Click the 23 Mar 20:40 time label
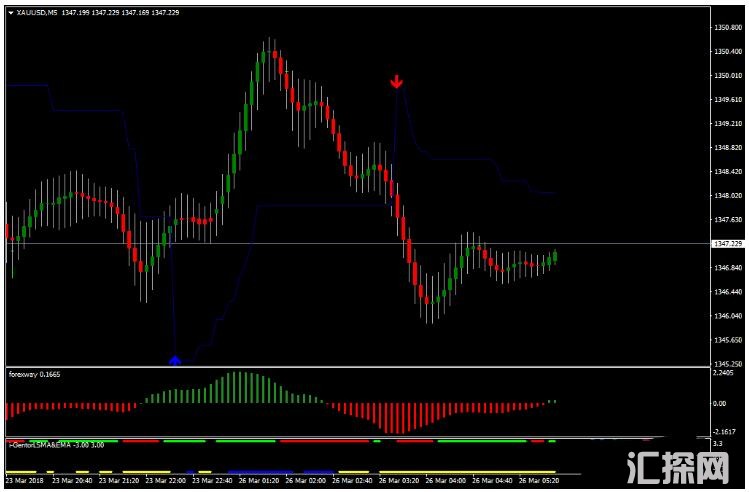This screenshot has height=492, width=749. click(x=72, y=481)
